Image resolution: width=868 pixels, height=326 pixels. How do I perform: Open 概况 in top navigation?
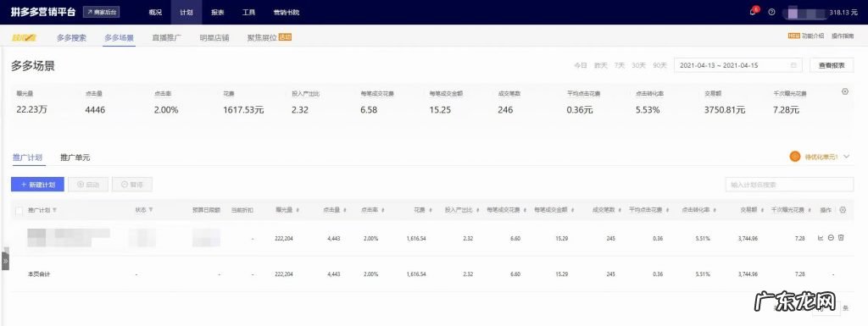point(156,12)
